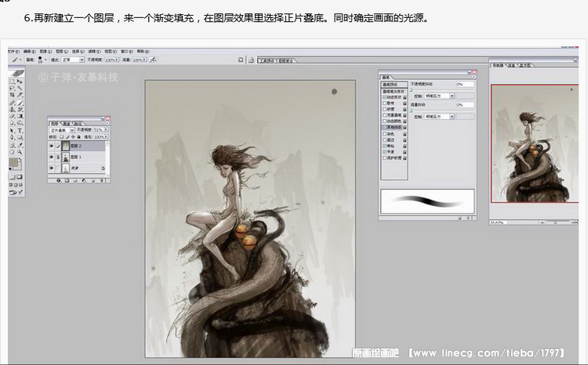This screenshot has height=365, width=588.
Task: Open the 文件 menu
Action: 13,52
